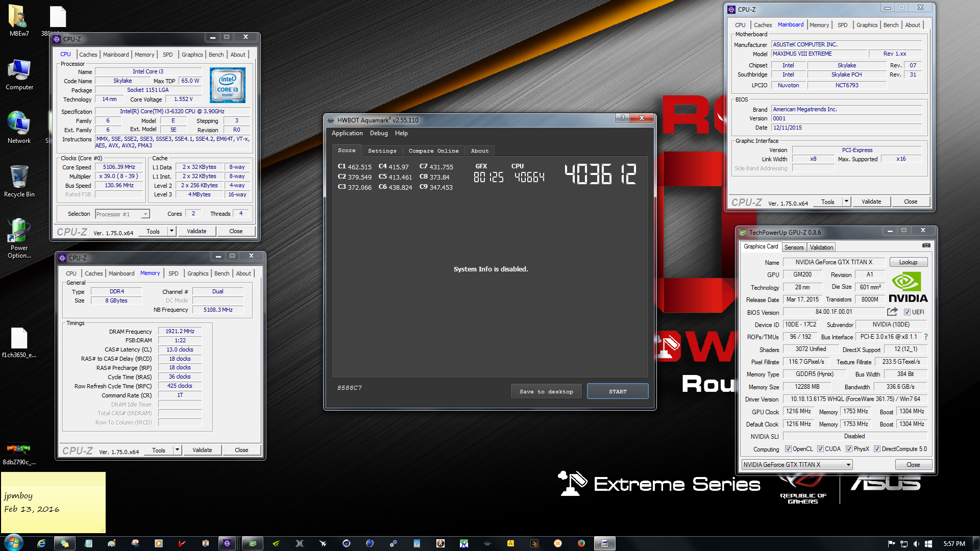This screenshot has height=551, width=980.
Task: Switch to the Settings tab in Aquamark
Action: 382,151
